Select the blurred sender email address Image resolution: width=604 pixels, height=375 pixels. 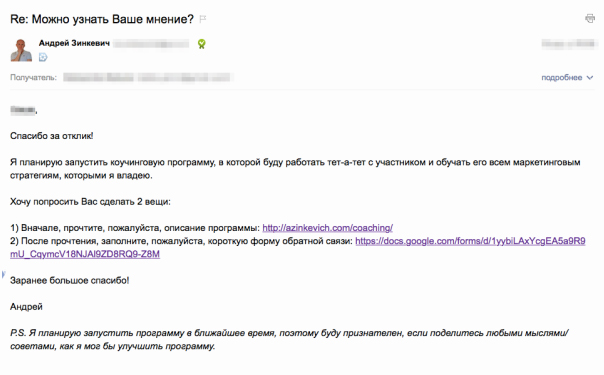tap(151, 44)
